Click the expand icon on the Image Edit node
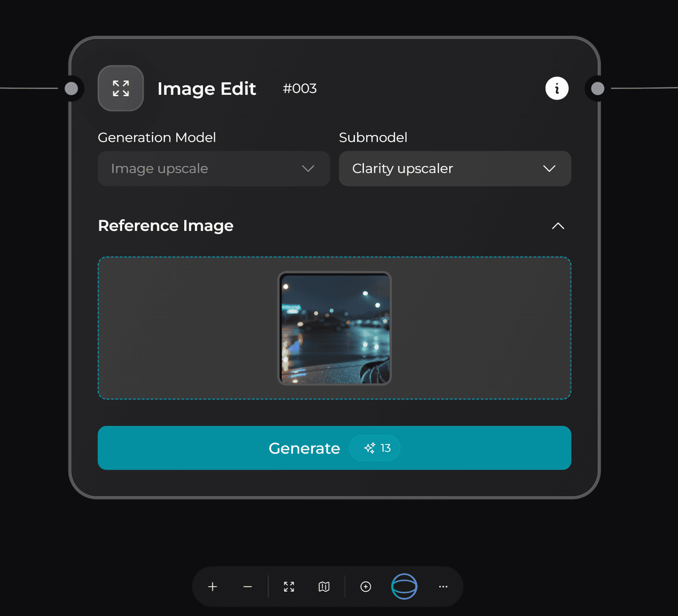 click(120, 88)
